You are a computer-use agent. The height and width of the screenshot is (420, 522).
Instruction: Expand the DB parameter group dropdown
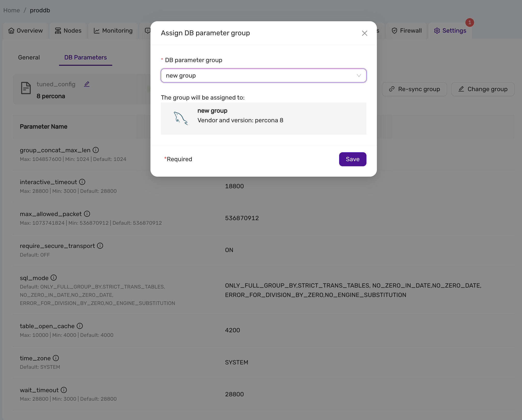[358, 75]
